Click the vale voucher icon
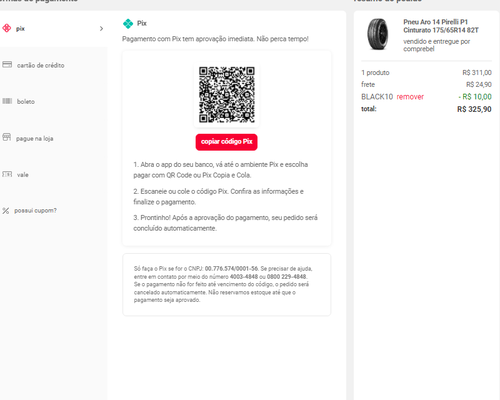This screenshot has width=500, height=400. click(7, 174)
